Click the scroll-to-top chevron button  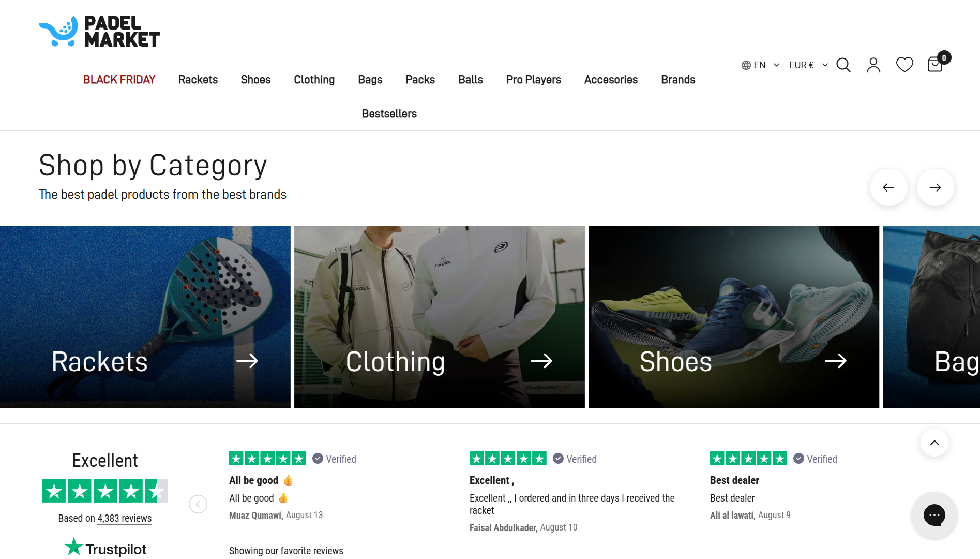coord(934,443)
